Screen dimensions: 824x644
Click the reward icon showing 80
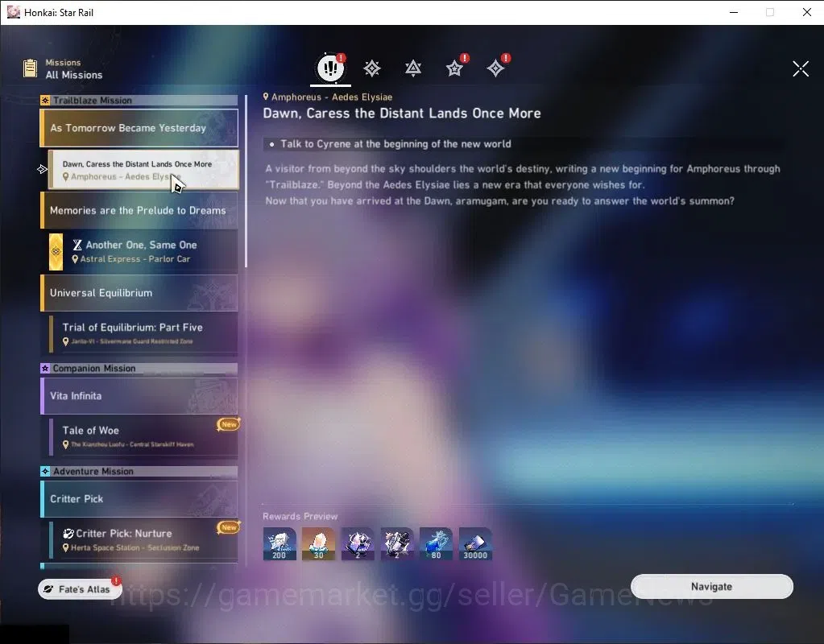(x=437, y=543)
